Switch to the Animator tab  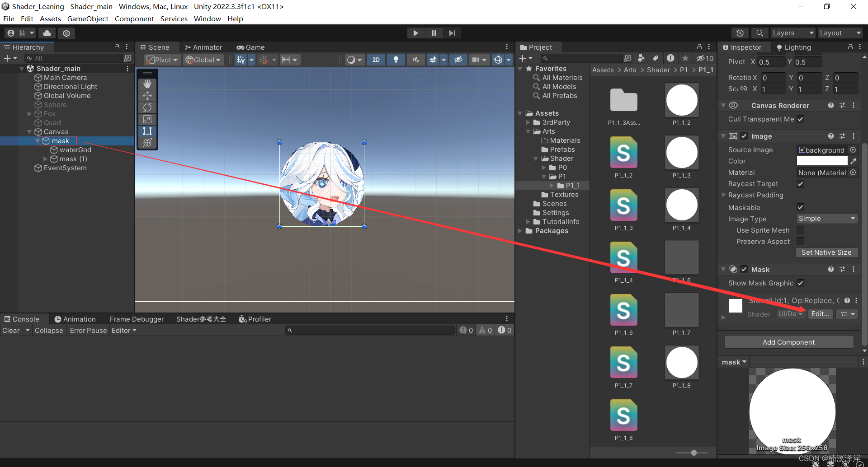tap(203, 47)
